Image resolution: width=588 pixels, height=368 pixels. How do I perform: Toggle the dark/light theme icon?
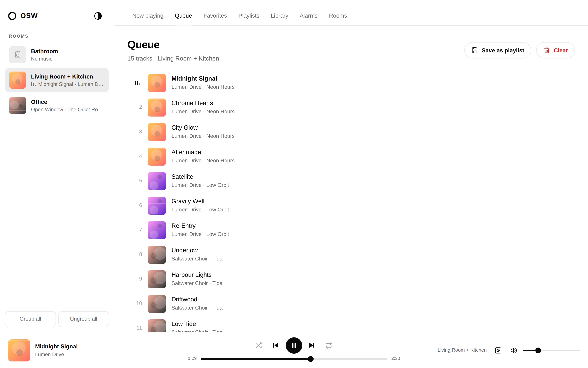[98, 16]
